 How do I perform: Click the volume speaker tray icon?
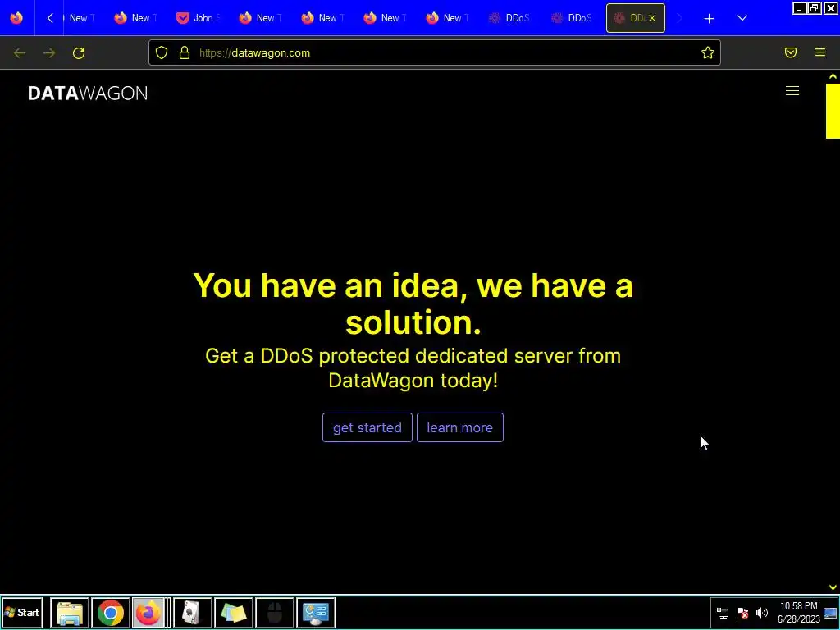pyautogui.click(x=762, y=613)
